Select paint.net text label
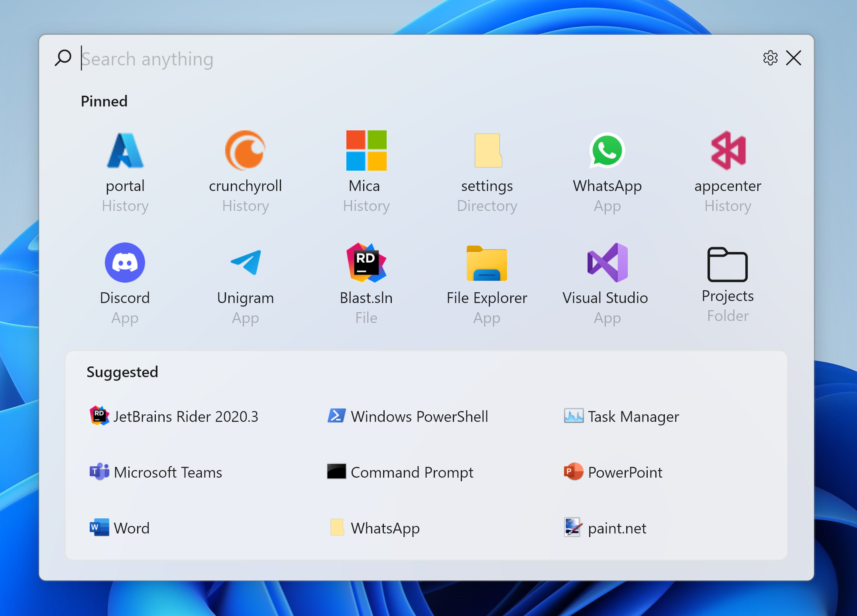Screen dimensions: 857x616 tap(617, 529)
